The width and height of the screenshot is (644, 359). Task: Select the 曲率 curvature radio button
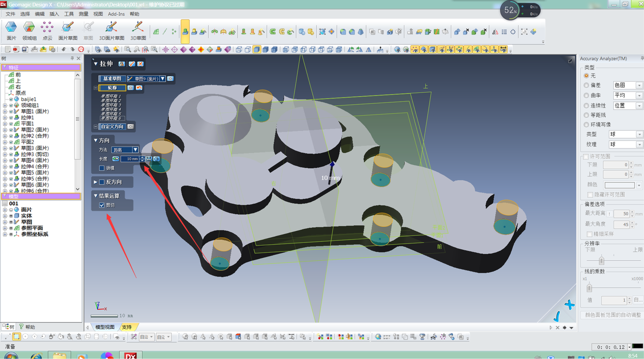[586, 96]
